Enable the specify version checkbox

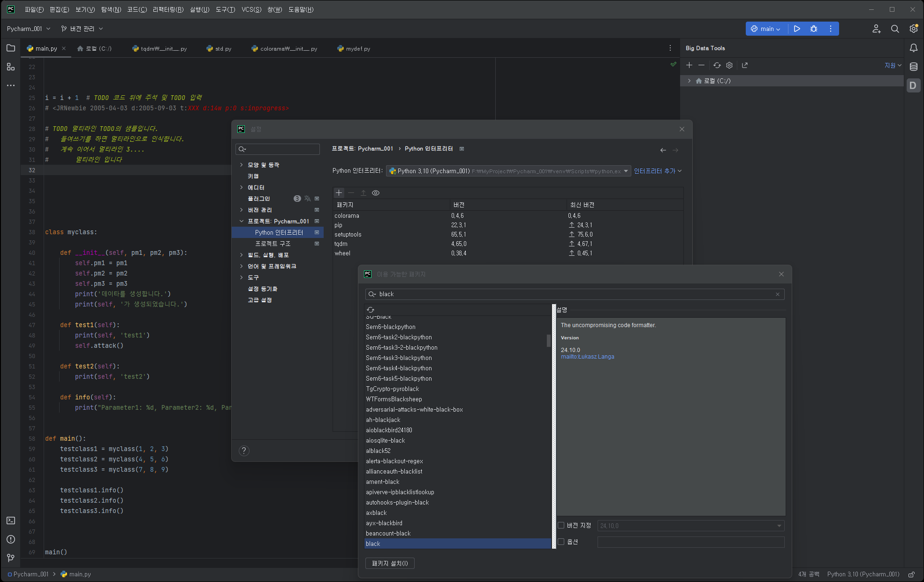[561, 525]
